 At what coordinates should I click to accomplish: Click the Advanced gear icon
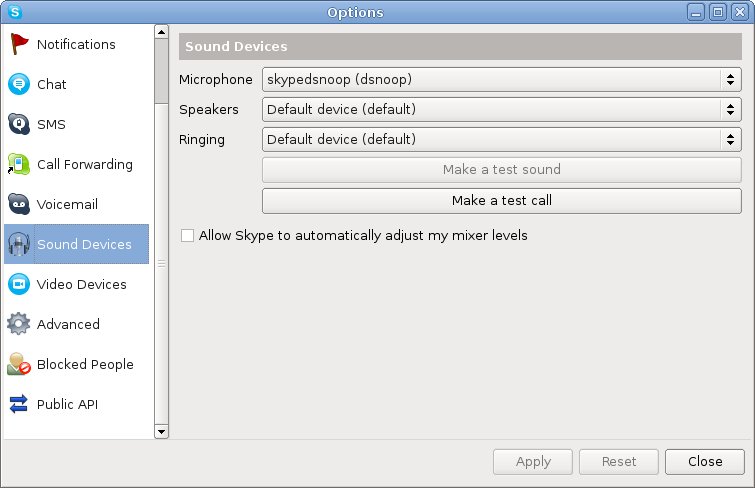point(19,324)
